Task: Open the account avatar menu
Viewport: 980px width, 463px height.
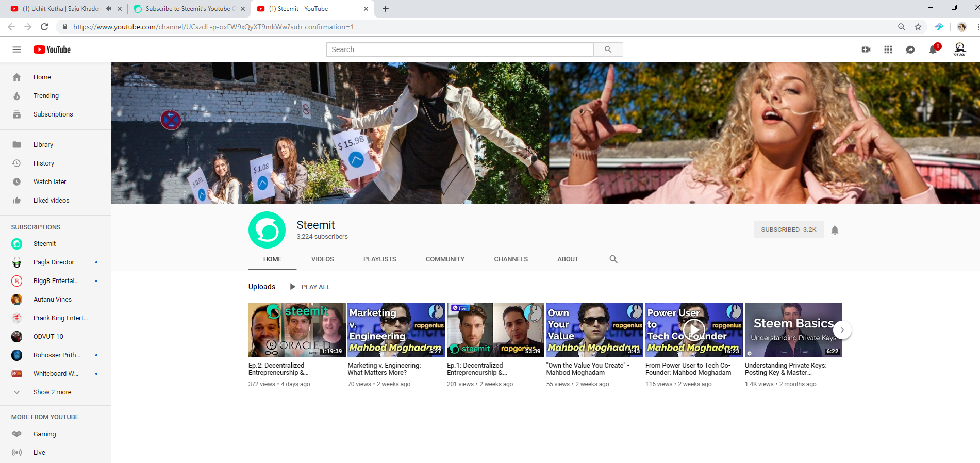Action: tap(960, 49)
